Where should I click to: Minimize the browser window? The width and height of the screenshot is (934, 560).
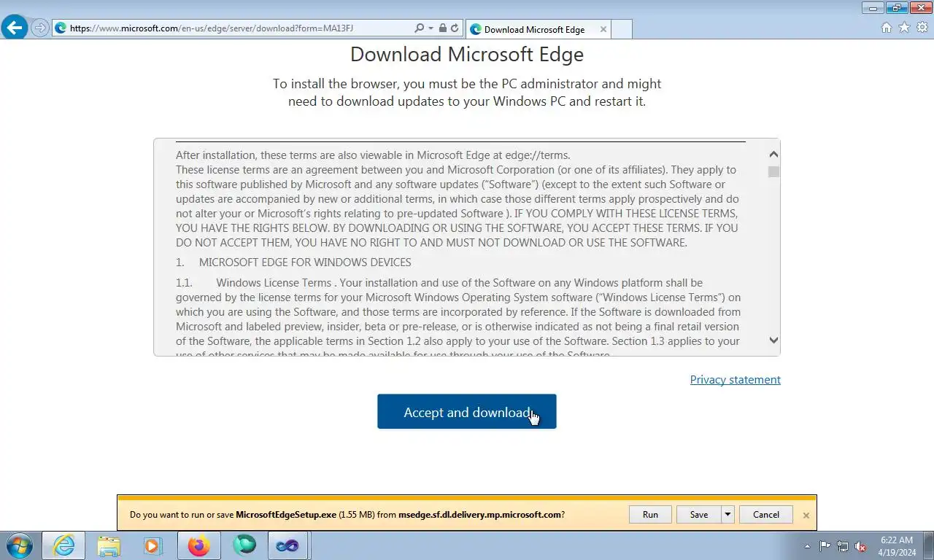873,8
